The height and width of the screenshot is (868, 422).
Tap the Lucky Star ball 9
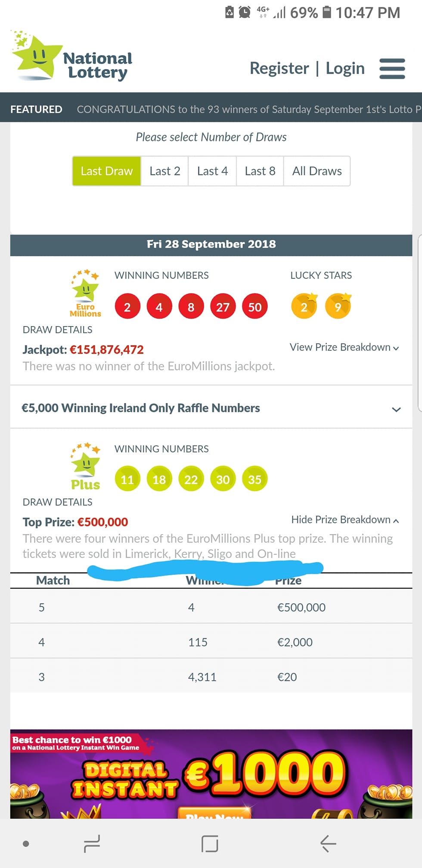coord(338,306)
